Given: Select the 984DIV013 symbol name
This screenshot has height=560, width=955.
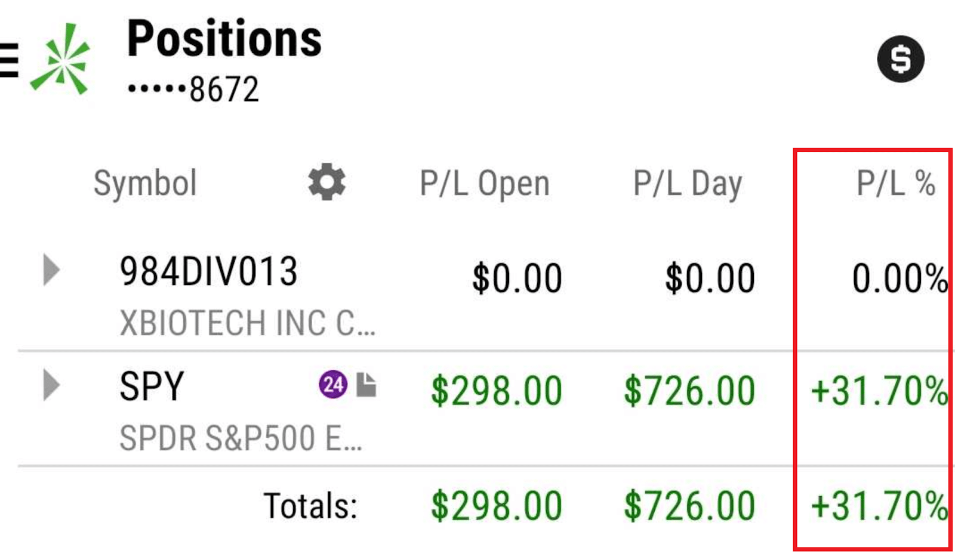Looking at the screenshot, I should tap(208, 271).
